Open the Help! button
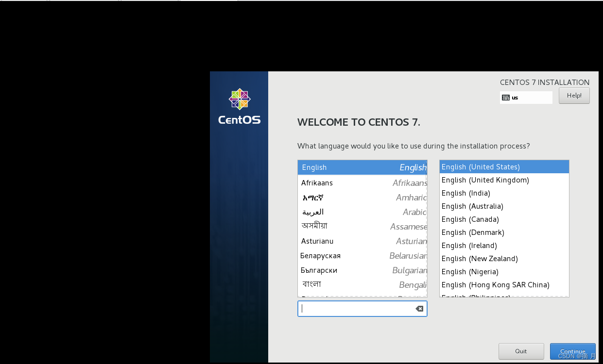The width and height of the screenshot is (603, 364). 574,96
